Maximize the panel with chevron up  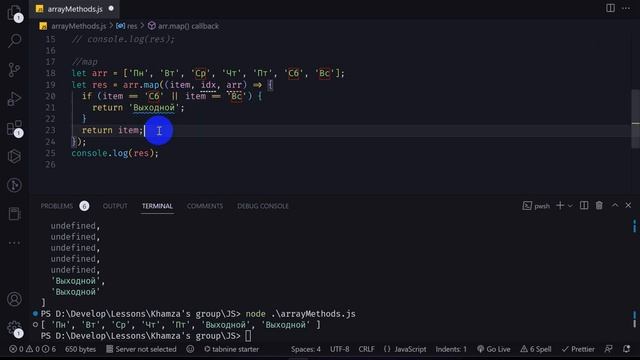[615, 205]
